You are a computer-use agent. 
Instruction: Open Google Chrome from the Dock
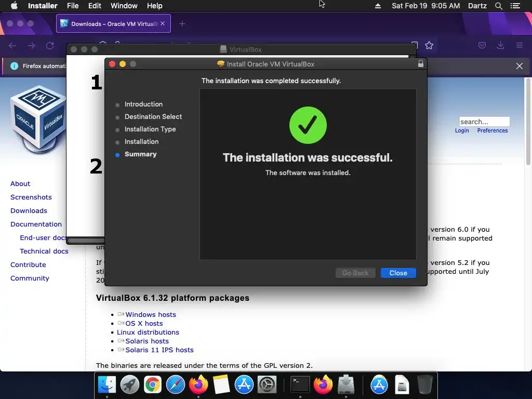[153, 385]
